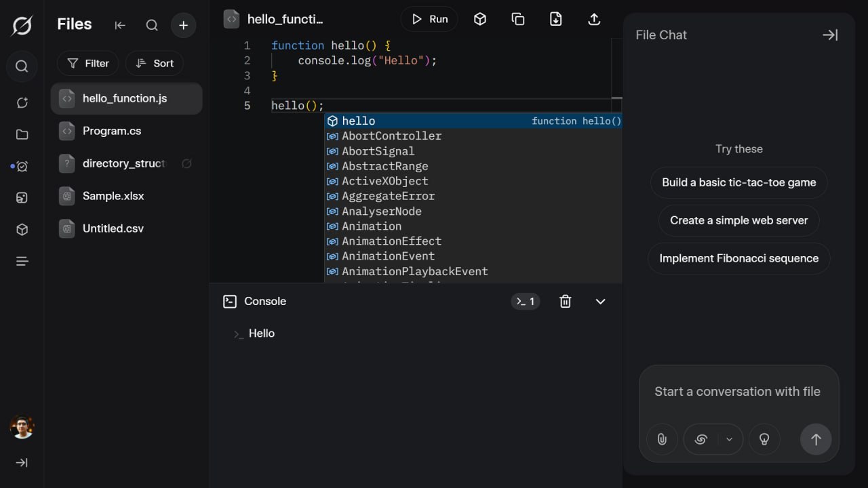
Task: Clear console with the trash icon
Action: (x=565, y=302)
